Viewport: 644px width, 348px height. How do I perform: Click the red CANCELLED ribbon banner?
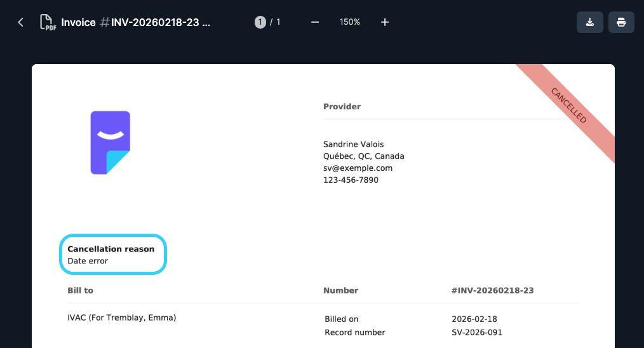coord(568,105)
